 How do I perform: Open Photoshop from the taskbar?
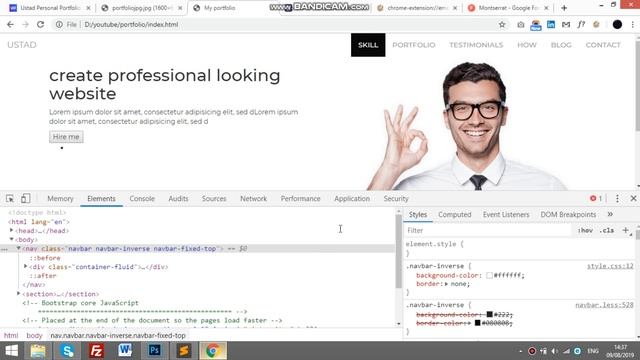point(154,351)
